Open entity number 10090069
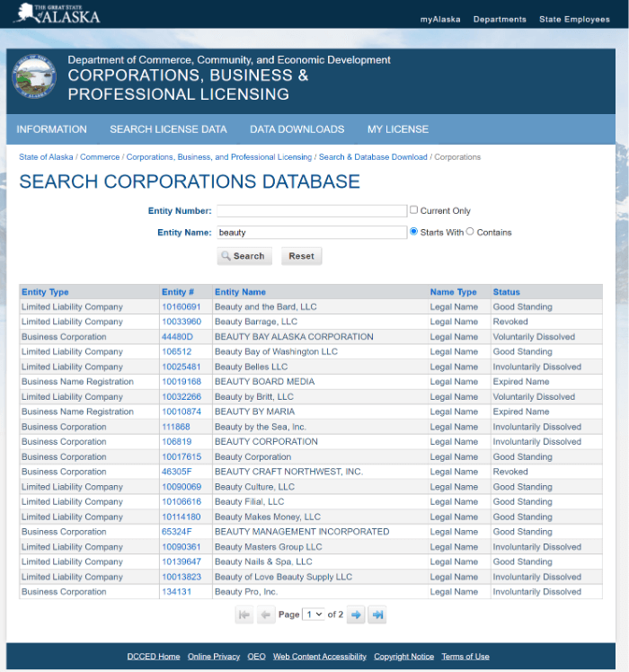629x672 pixels. 182,487
